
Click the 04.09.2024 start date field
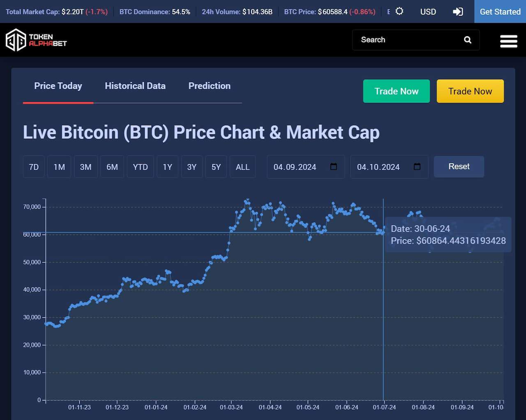[295, 167]
